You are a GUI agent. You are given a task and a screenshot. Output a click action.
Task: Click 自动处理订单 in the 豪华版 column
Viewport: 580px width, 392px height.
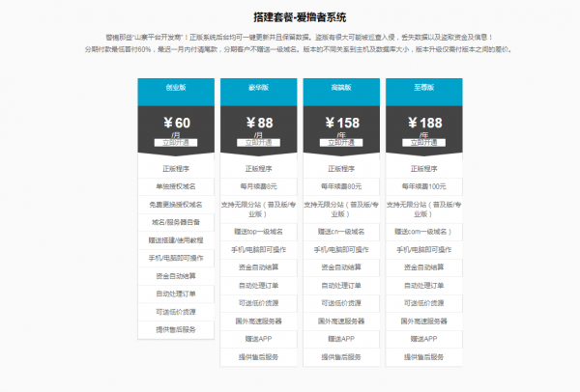click(258, 285)
